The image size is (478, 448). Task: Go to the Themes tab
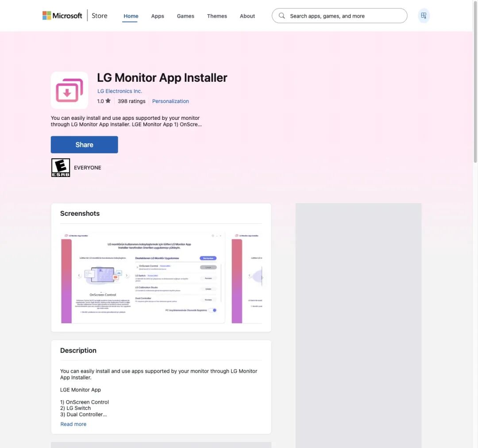(x=217, y=16)
